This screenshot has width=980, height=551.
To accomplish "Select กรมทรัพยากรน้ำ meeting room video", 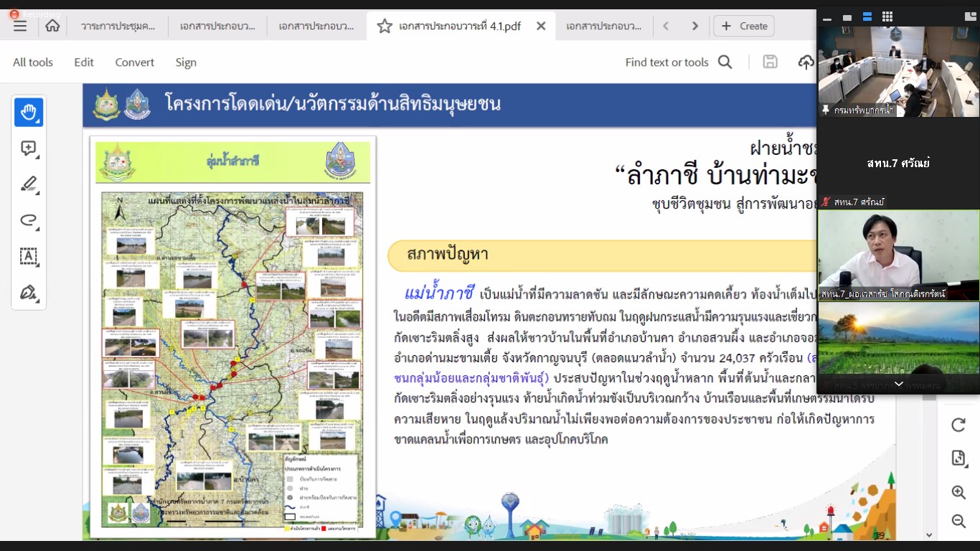I will pos(898,71).
